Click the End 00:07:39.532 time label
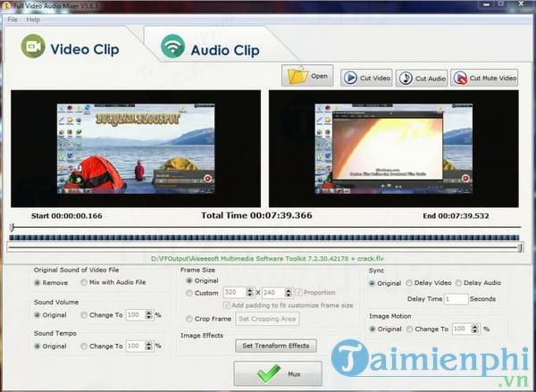 pyautogui.click(x=456, y=216)
